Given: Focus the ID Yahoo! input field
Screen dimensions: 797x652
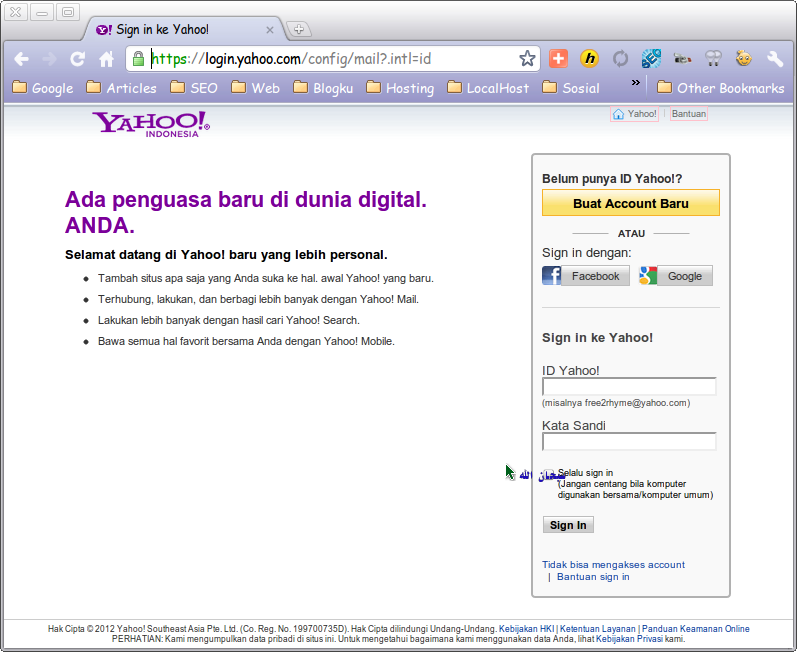Looking at the screenshot, I should tap(629, 387).
